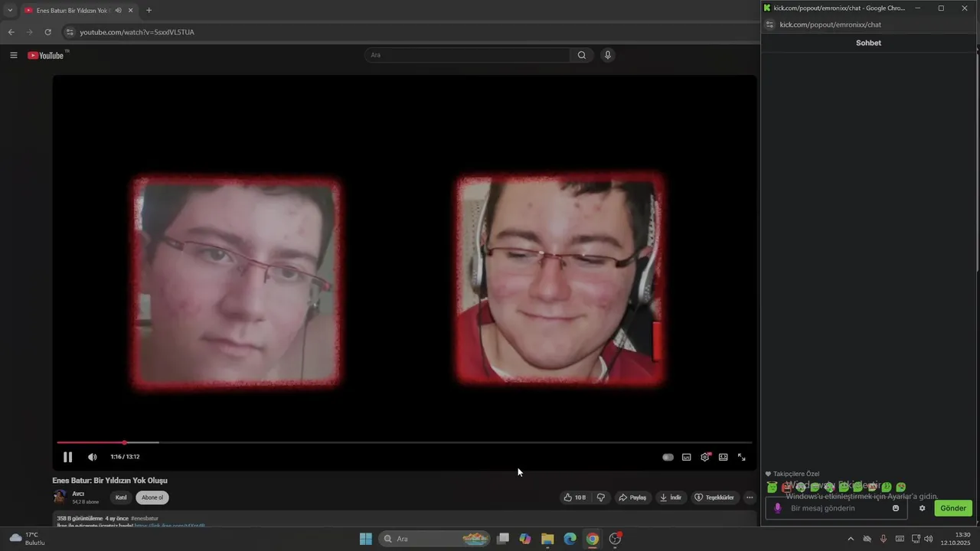Pause the YouTube video
This screenshot has width=980, height=551.
tap(67, 457)
